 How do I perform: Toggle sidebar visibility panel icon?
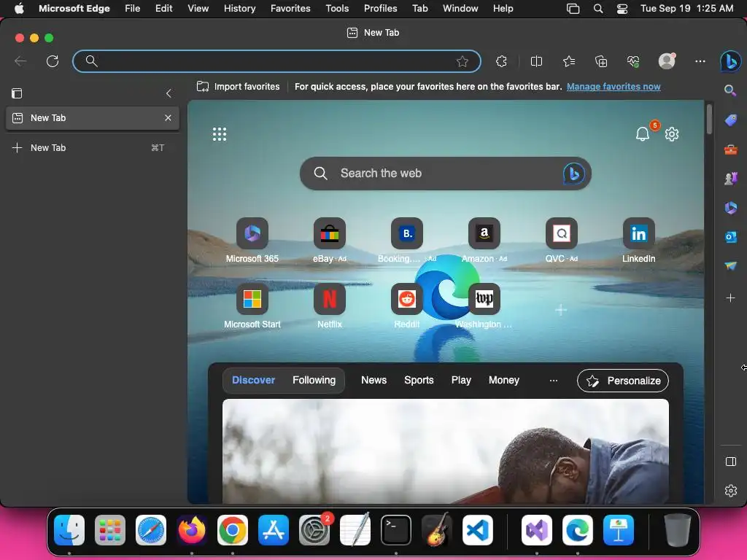(x=730, y=462)
